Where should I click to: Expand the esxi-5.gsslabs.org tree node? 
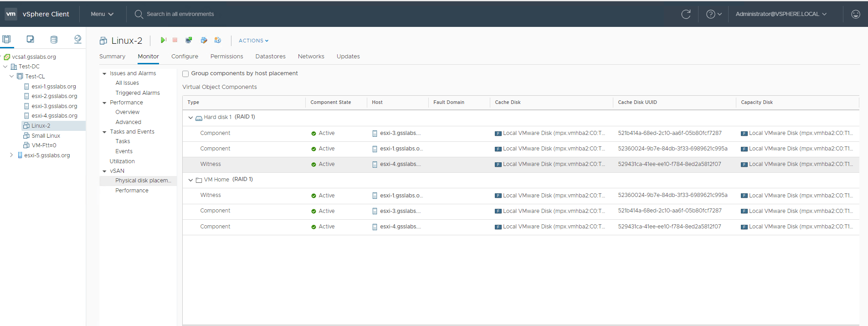tap(11, 155)
